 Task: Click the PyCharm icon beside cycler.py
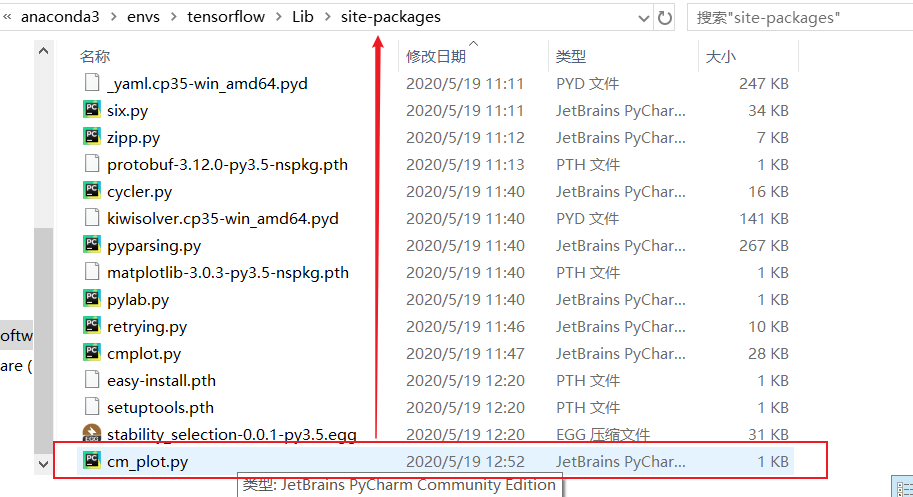[92, 190]
